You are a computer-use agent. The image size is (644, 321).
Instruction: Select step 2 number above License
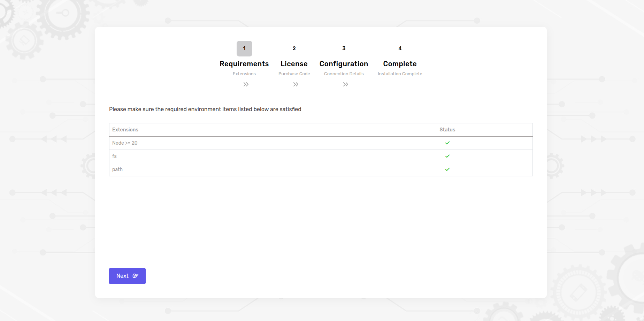point(294,48)
